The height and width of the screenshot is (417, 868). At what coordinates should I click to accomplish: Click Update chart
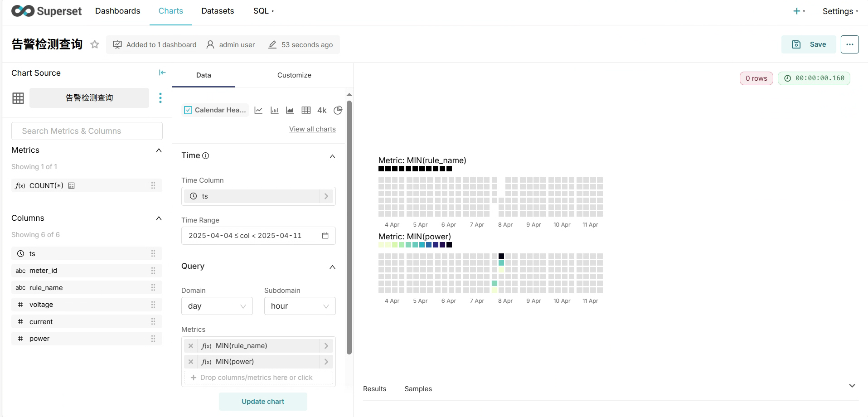click(263, 402)
